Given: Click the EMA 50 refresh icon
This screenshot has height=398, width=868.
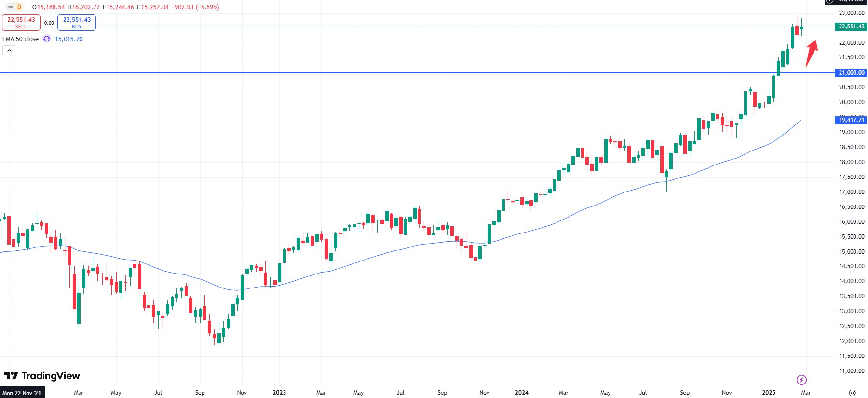Looking at the screenshot, I should pyautogui.click(x=47, y=39).
